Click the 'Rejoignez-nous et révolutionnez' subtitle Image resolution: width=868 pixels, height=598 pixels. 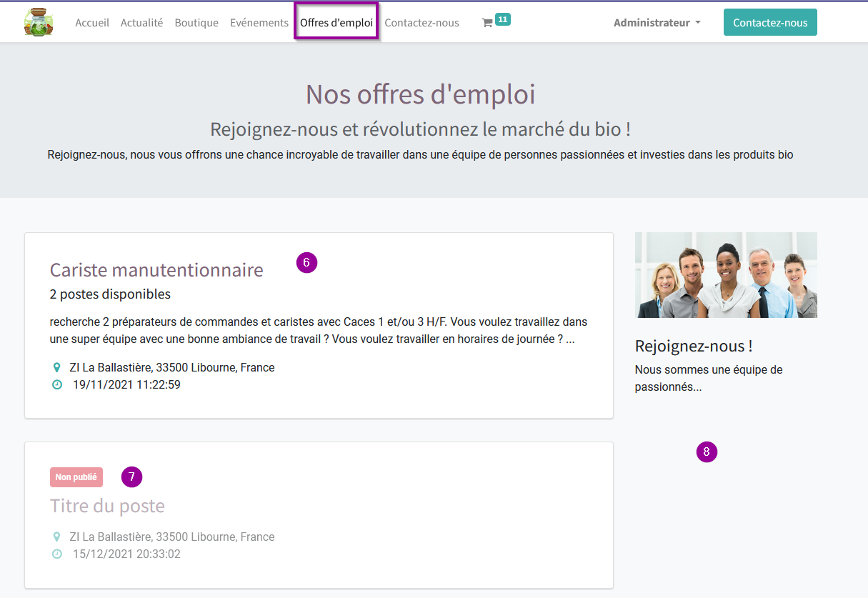click(x=420, y=129)
